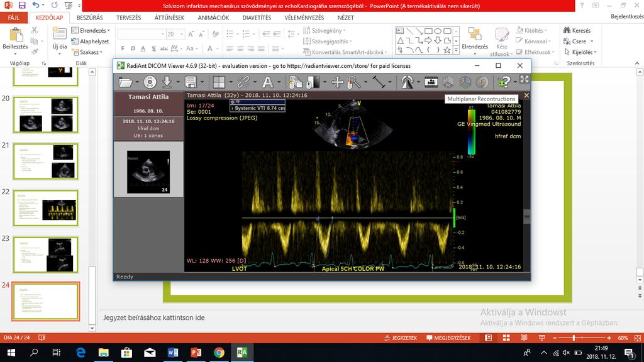Select the window level adjustment tool
The width and height of the screenshot is (644, 362).
[313, 82]
